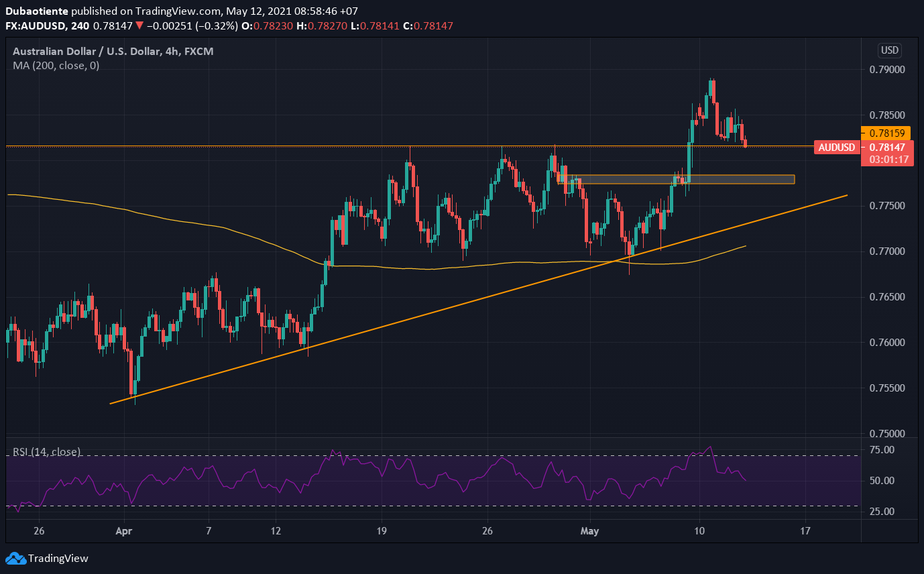
Task: Click the 17 date label in May
Action: pyautogui.click(x=805, y=531)
